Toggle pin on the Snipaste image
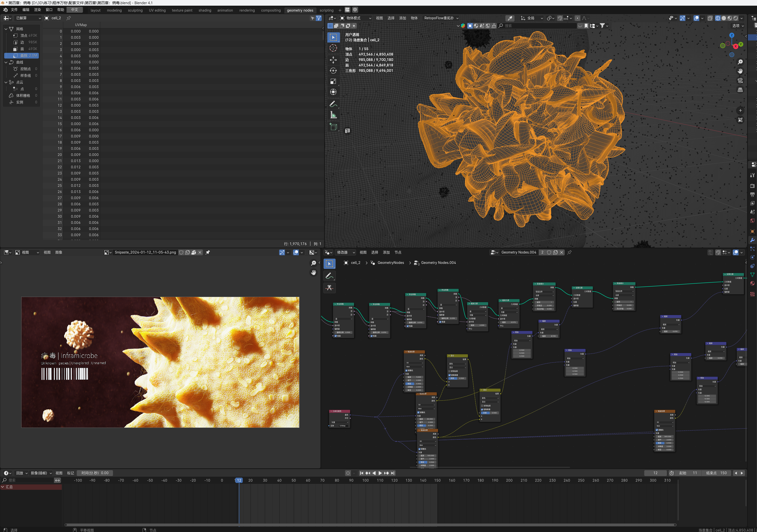The width and height of the screenshot is (757, 532). coord(208,252)
